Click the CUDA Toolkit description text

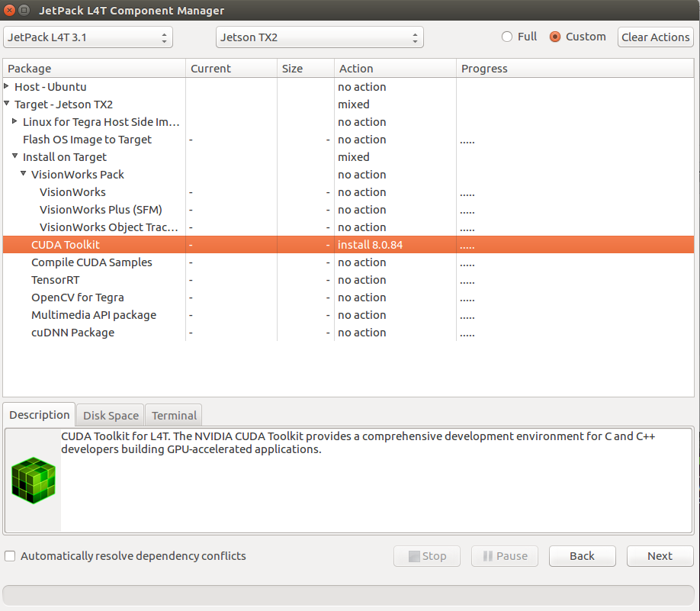[x=358, y=442]
